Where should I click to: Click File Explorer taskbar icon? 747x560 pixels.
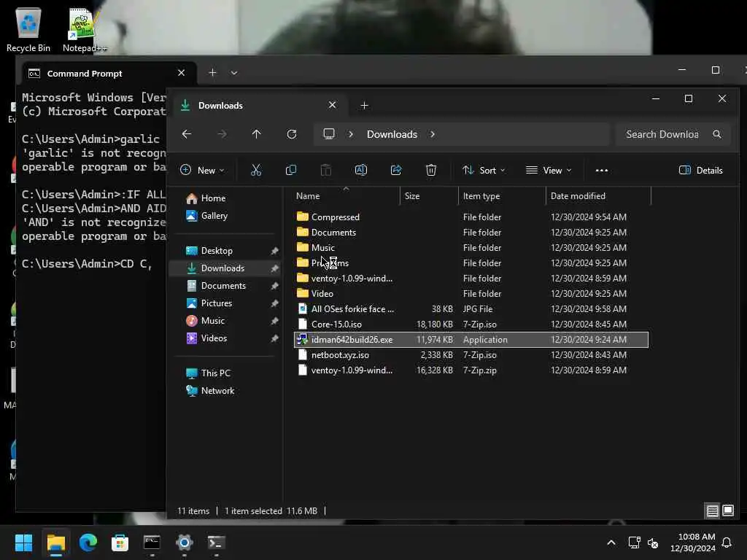55,542
